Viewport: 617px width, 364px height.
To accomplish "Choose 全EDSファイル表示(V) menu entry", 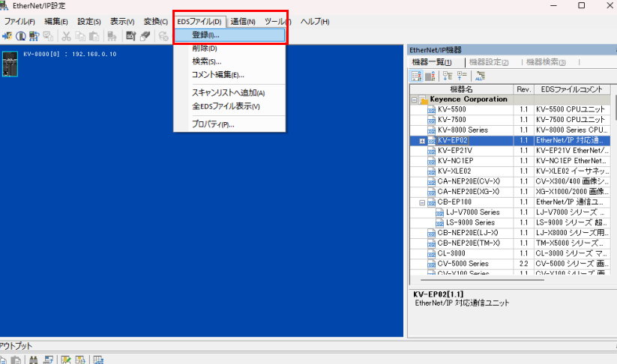I will 229,106.
